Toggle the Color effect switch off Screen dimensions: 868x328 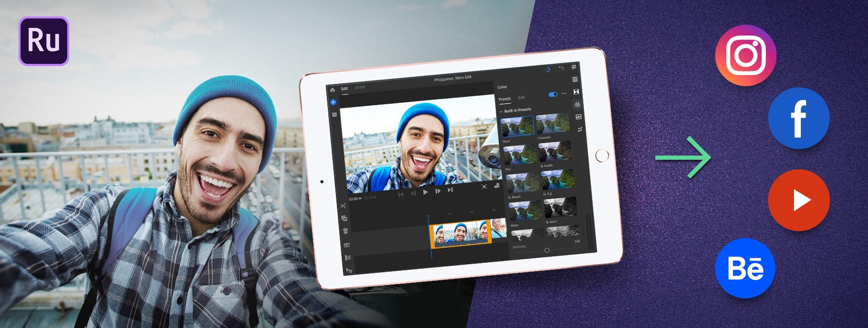click(x=553, y=94)
